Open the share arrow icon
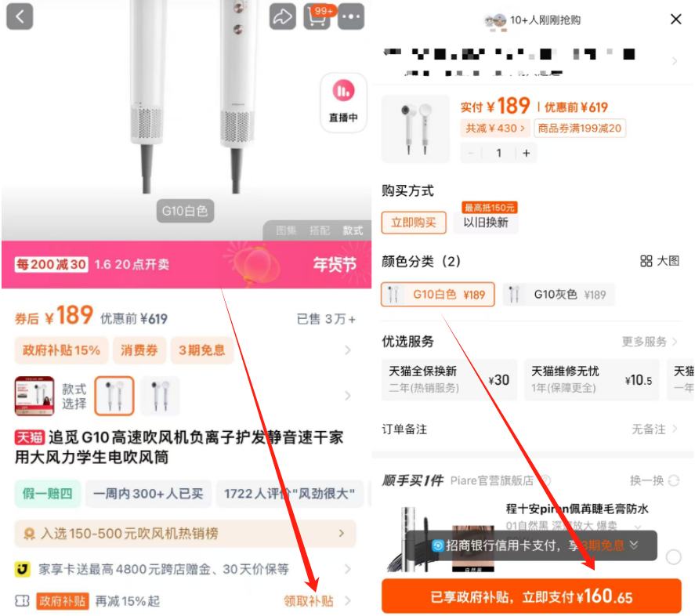This screenshot has width=695, height=616. click(x=282, y=17)
